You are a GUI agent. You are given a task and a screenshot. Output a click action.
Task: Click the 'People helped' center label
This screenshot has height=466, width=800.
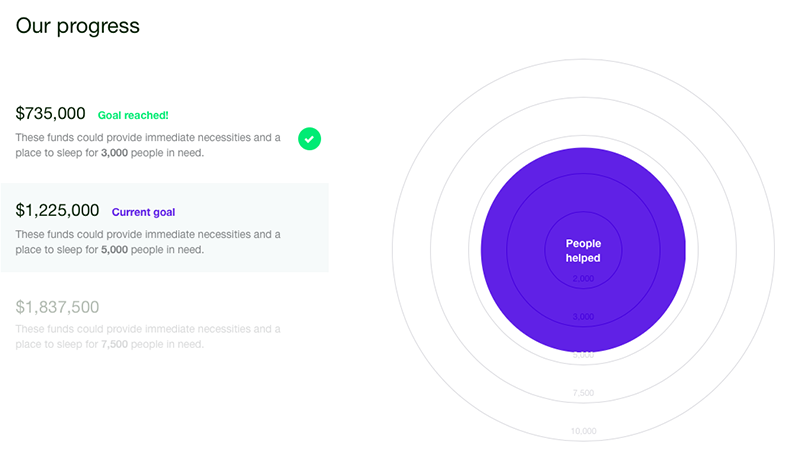coord(583,251)
